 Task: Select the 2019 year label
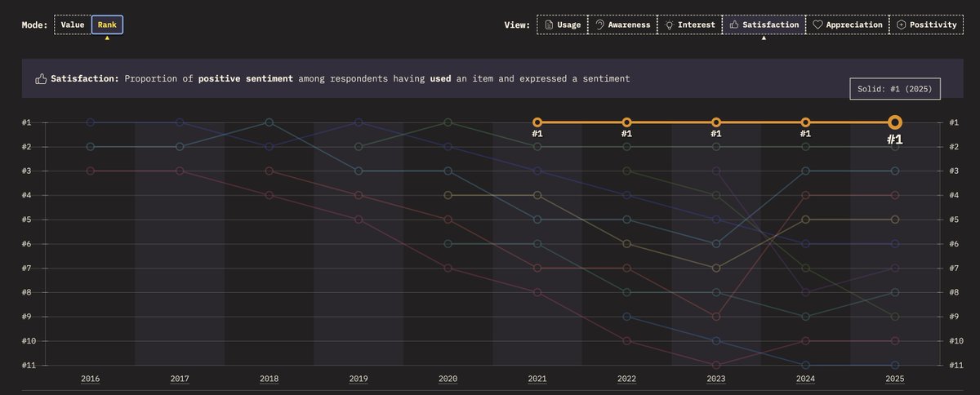click(358, 379)
